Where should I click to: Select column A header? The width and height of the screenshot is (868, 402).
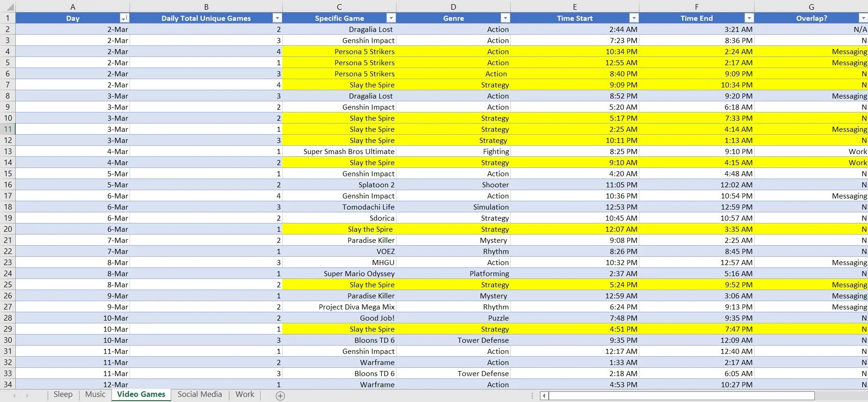[x=73, y=6]
